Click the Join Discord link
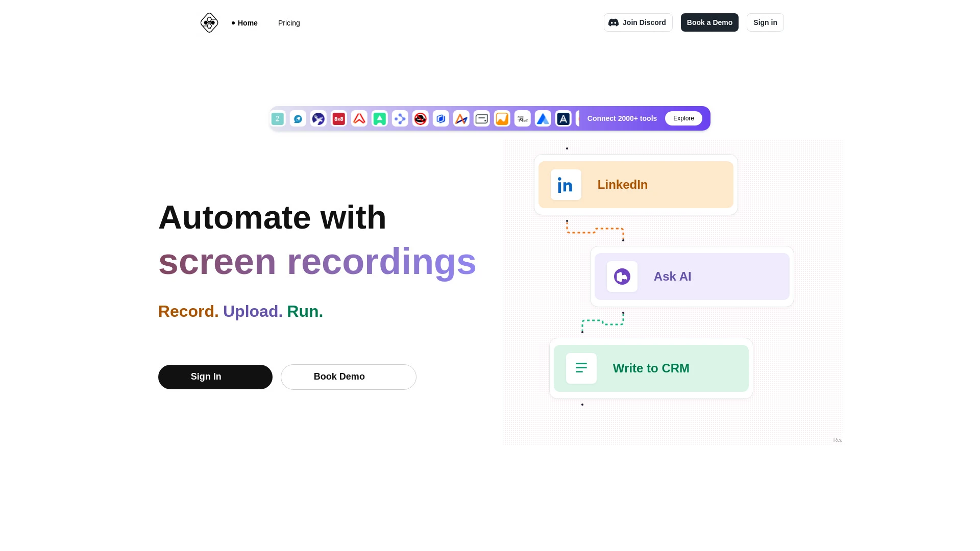The image size is (980, 551). coord(638,22)
